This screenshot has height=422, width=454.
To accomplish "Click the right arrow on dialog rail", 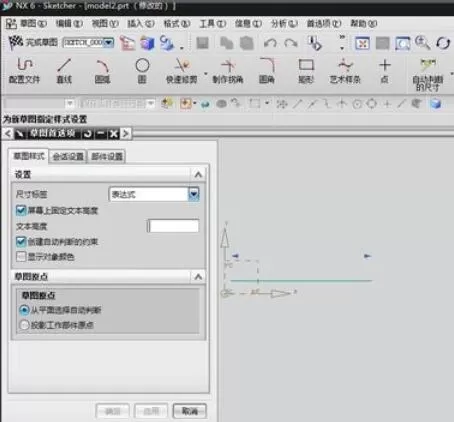I will click(x=126, y=134).
